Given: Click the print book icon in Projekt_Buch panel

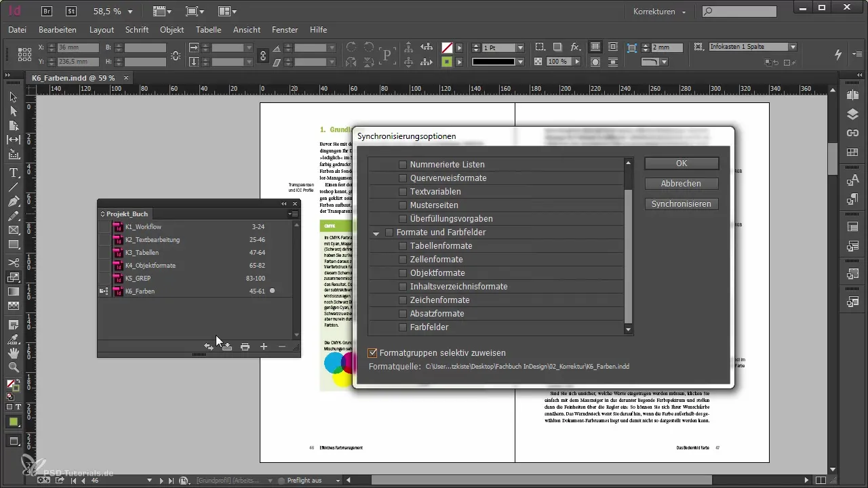Looking at the screenshot, I should pos(245,346).
